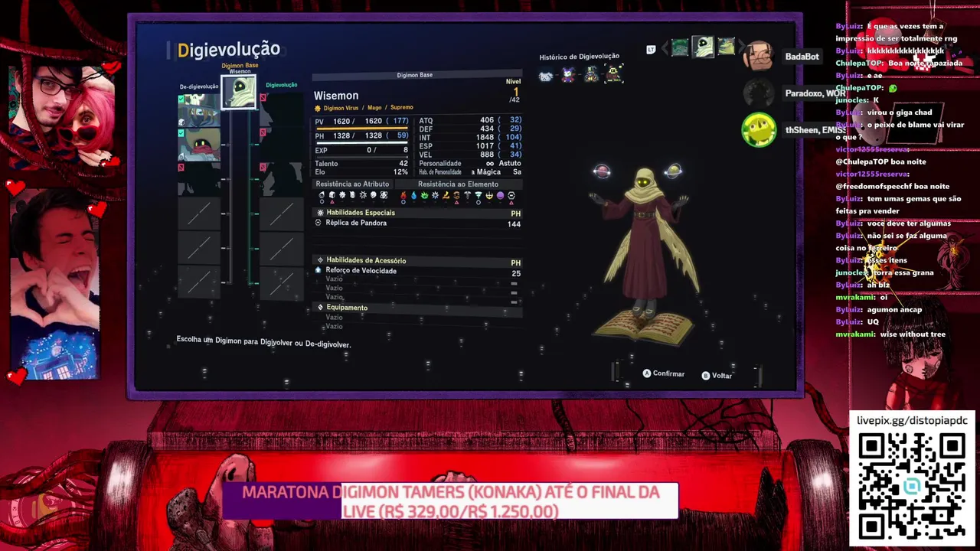
Task: Click the Réplica de Pandora skill icon
Action: click(x=318, y=223)
